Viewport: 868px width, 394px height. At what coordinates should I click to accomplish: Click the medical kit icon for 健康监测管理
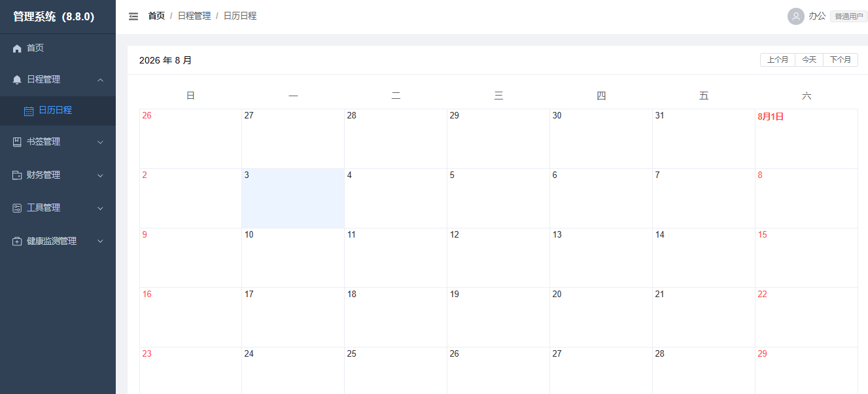17,242
